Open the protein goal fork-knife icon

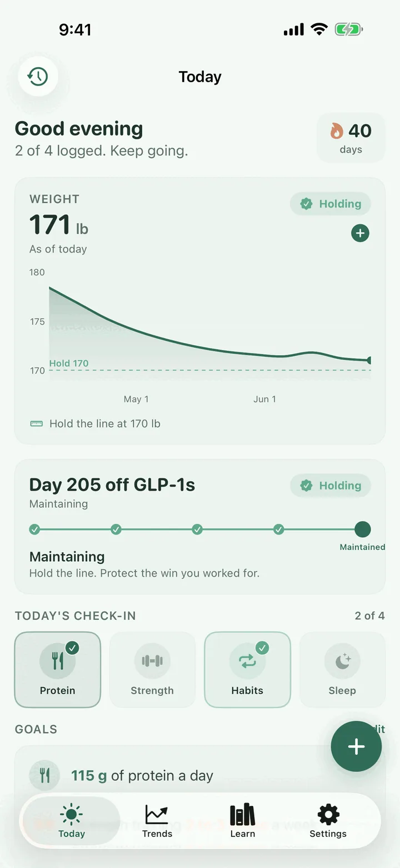coord(44,775)
